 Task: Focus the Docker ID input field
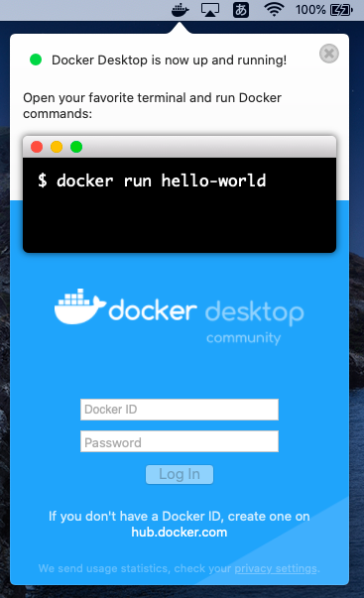(180, 410)
